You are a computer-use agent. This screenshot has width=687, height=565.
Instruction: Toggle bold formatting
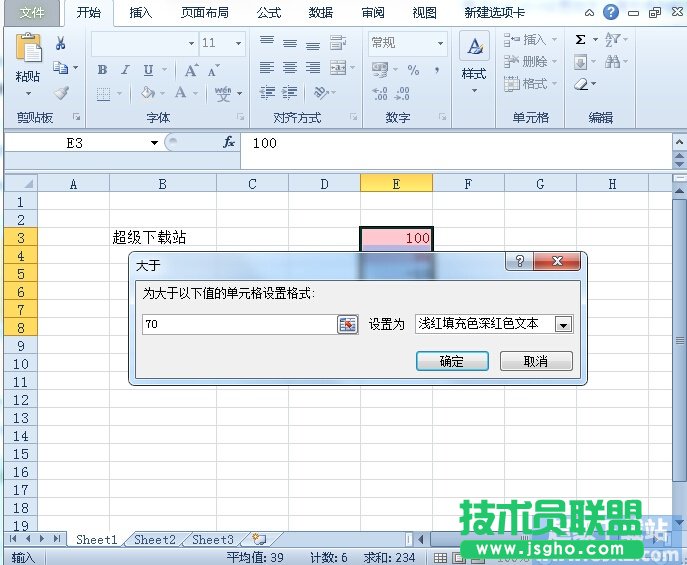tap(102, 70)
